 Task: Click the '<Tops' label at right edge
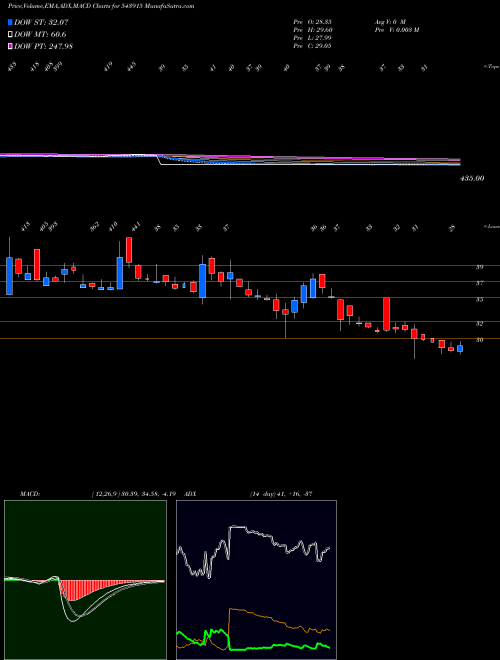491,67
